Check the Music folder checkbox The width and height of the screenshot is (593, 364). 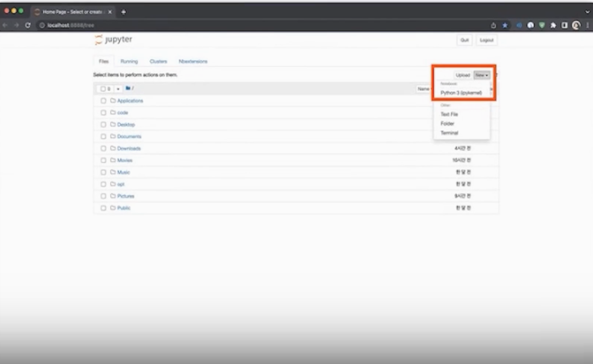[x=103, y=172]
